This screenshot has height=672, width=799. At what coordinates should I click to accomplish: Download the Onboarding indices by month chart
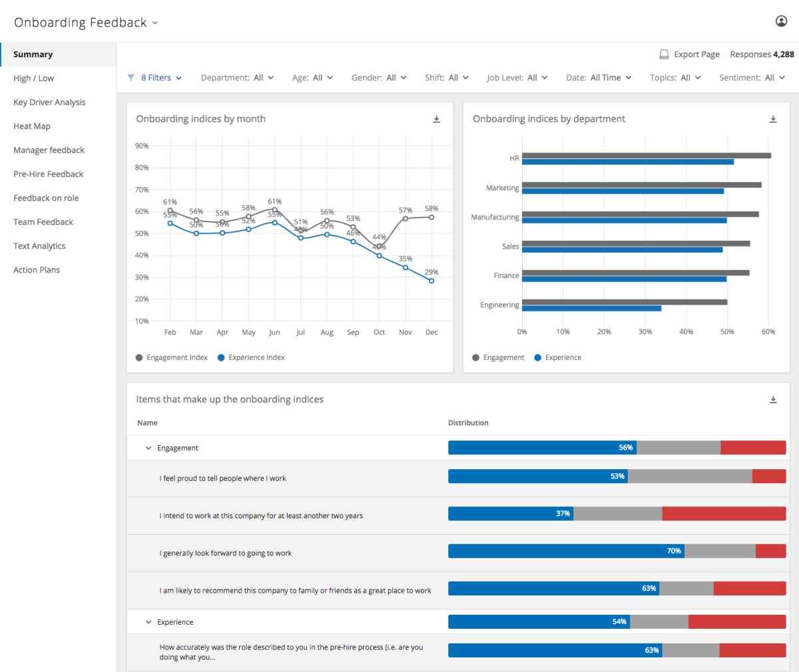point(436,118)
